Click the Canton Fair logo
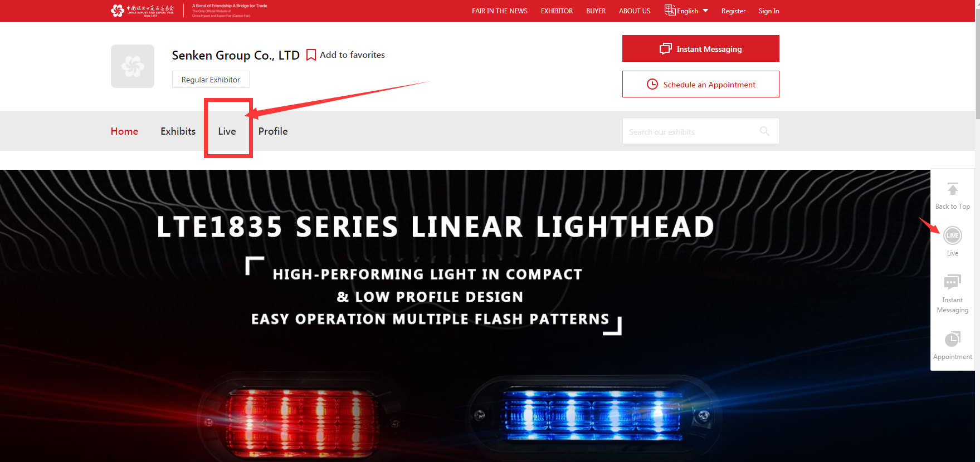This screenshot has width=980, height=462. pyautogui.click(x=142, y=11)
